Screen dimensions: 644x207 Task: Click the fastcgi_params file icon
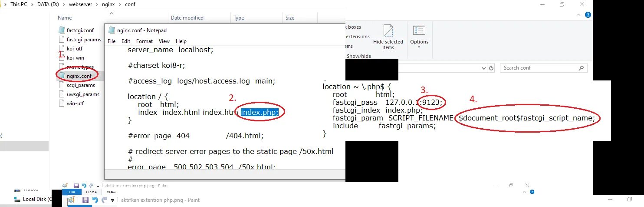[62, 40]
